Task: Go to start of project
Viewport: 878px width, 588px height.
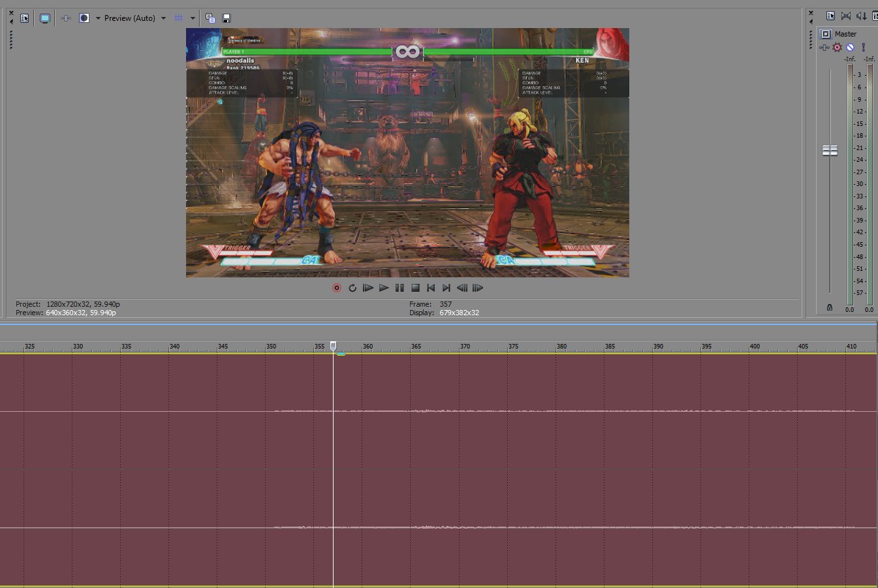Action: pyautogui.click(x=431, y=288)
